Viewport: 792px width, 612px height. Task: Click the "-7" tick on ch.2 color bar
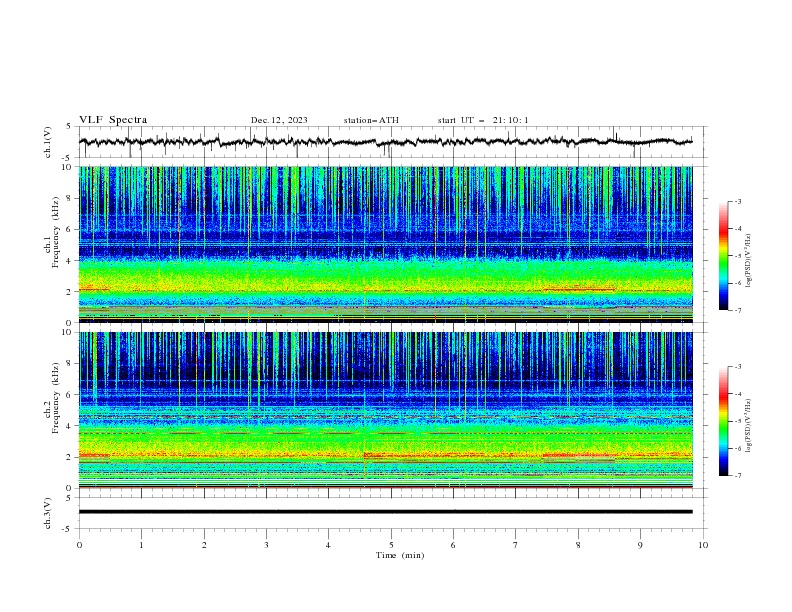(737, 476)
